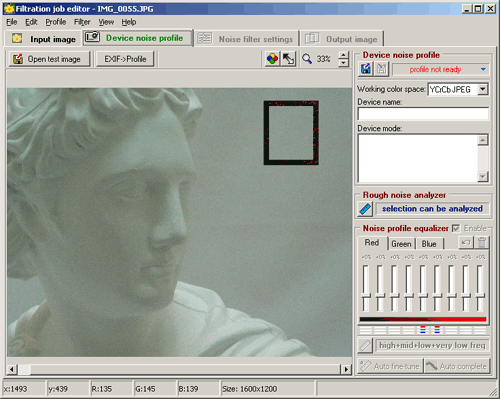The image size is (500, 399).
Task: Open the Profile menu
Action: click(x=56, y=22)
